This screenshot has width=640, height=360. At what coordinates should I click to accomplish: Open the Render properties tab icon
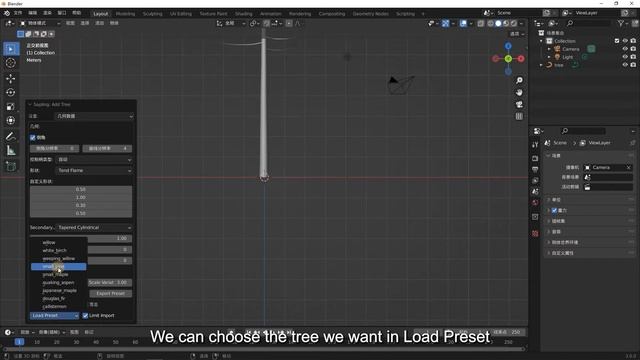(535, 158)
